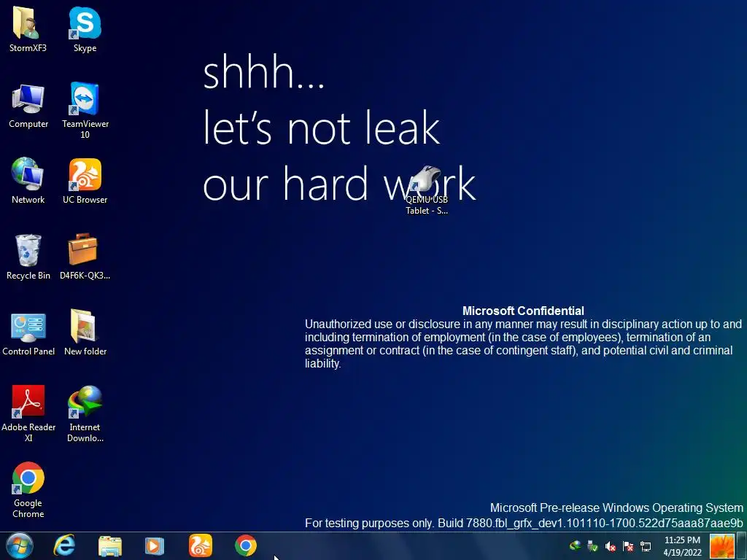Launch Adobe Reader XI shortcut

point(28,413)
